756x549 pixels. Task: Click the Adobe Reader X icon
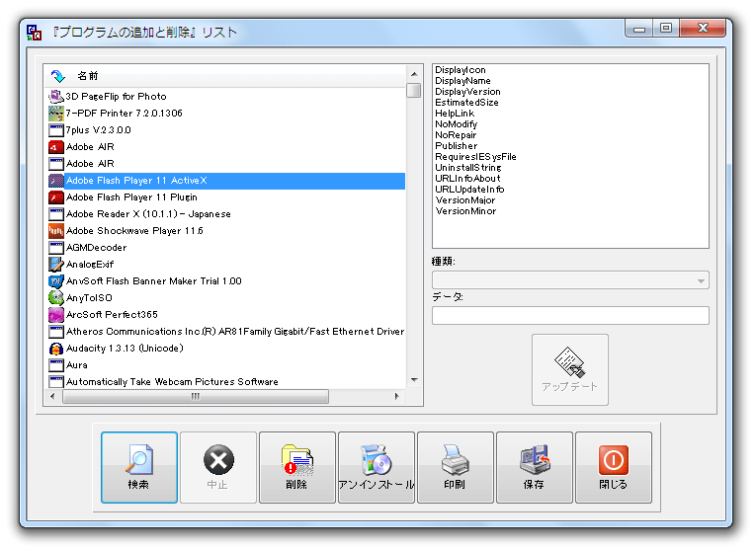pyautogui.click(x=56, y=214)
